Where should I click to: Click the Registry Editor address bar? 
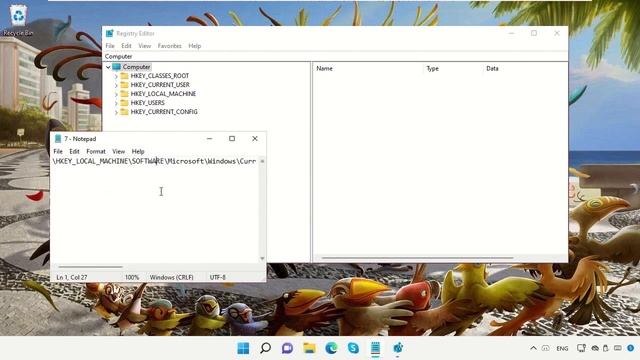click(x=335, y=56)
